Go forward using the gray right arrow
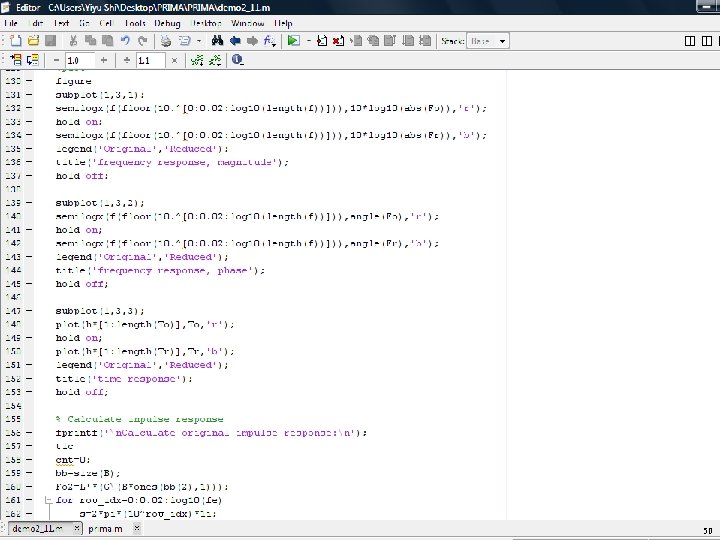Image resolution: width=720 pixels, height=540 pixels. click(x=252, y=41)
